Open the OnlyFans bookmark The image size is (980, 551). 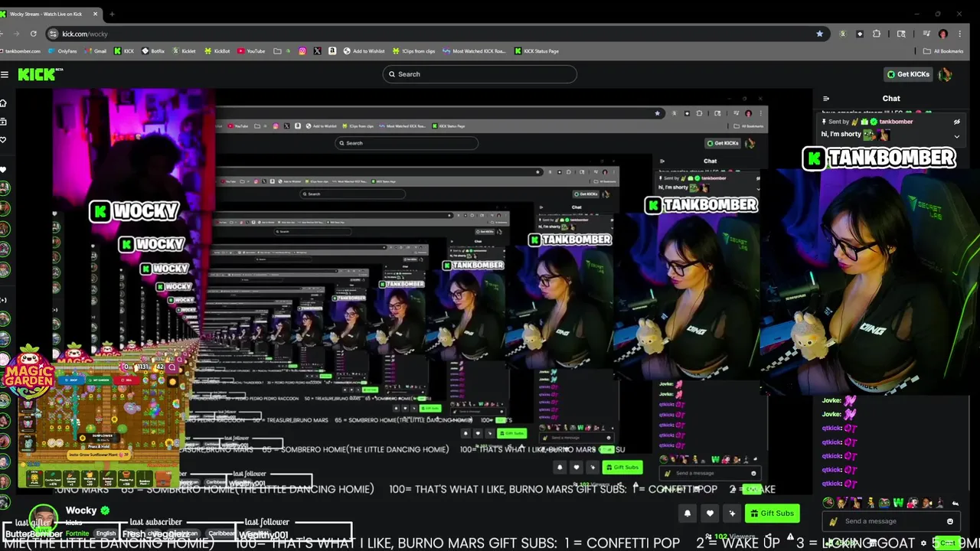[63, 51]
